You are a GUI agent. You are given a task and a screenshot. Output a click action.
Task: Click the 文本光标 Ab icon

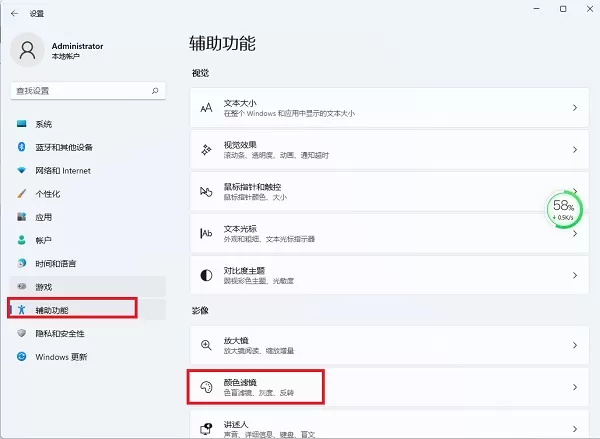click(x=206, y=233)
